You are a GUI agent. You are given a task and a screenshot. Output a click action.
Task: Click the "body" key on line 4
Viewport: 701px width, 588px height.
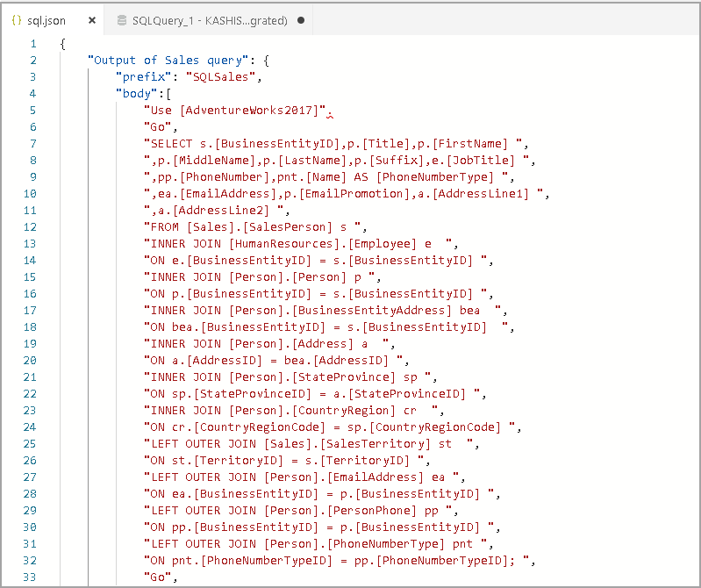pos(137,93)
